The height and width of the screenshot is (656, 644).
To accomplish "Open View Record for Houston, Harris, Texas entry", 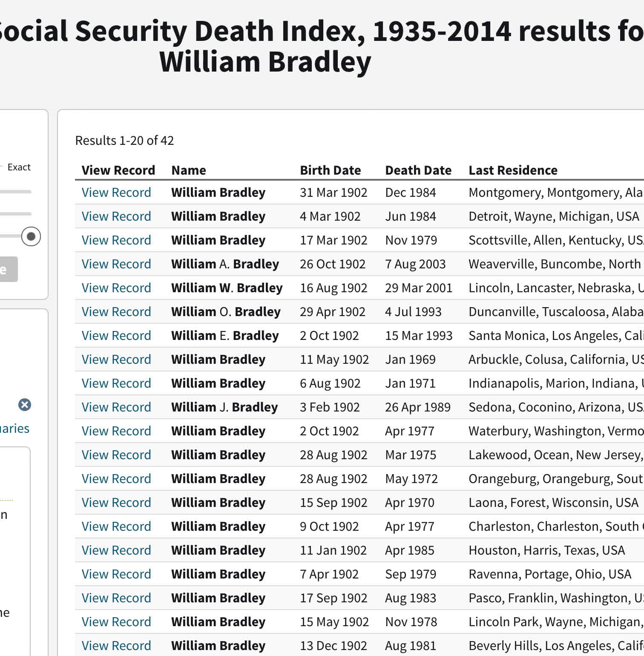I will coord(116,550).
